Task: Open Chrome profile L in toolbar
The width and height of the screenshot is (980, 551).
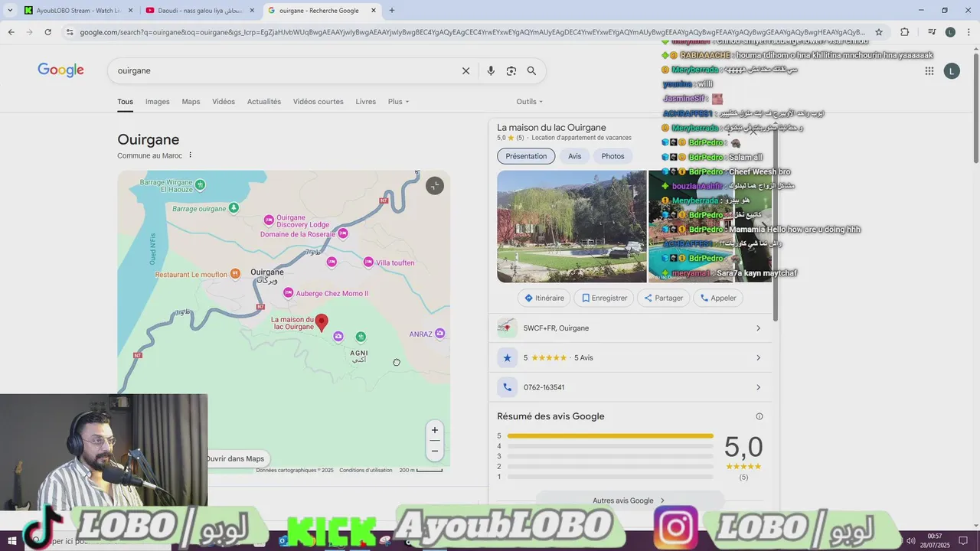Action: coord(950,32)
